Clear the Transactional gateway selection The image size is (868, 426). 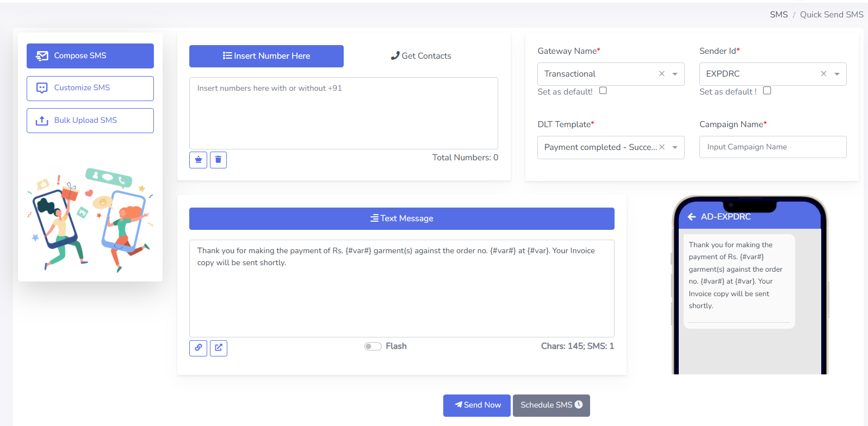click(x=662, y=74)
